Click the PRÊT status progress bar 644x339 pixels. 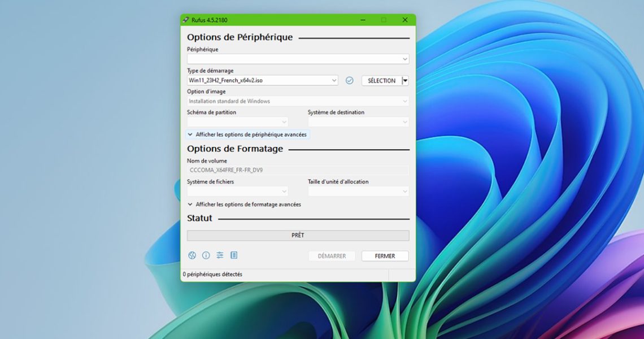pyautogui.click(x=298, y=236)
